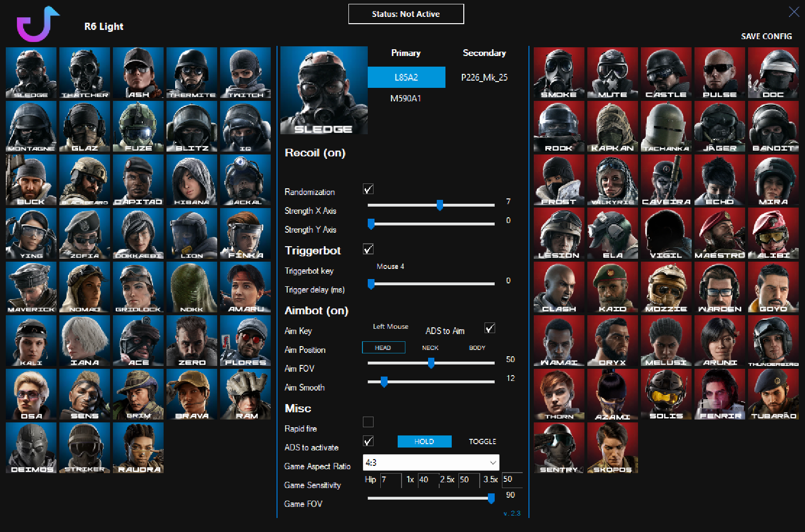Pick the Ash operator icon
Viewport: 805px width, 532px height.
pyautogui.click(x=138, y=73)
